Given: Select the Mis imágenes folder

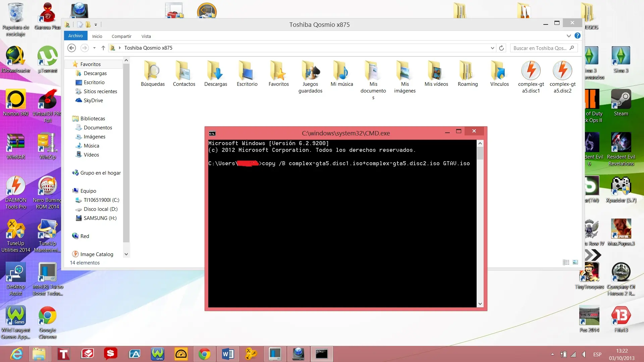Looking at the screenshot, I should (x=405, y=77).
